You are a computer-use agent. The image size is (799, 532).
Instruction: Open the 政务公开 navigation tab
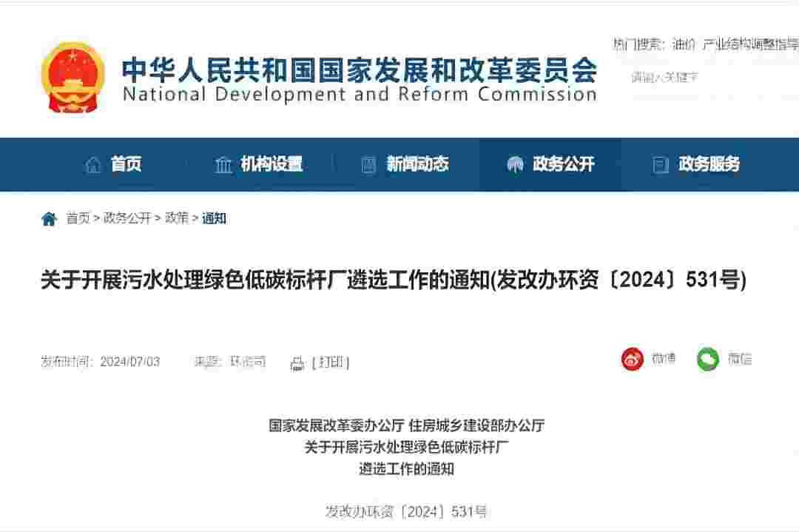coord(564,164)
